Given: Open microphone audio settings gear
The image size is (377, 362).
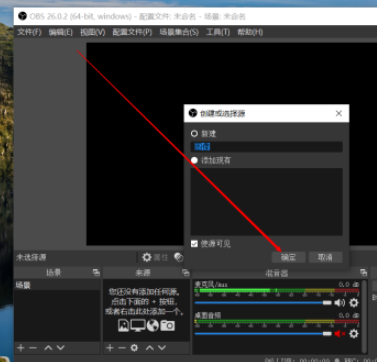Looking at the screenshot, I should [x=354, y=303].
